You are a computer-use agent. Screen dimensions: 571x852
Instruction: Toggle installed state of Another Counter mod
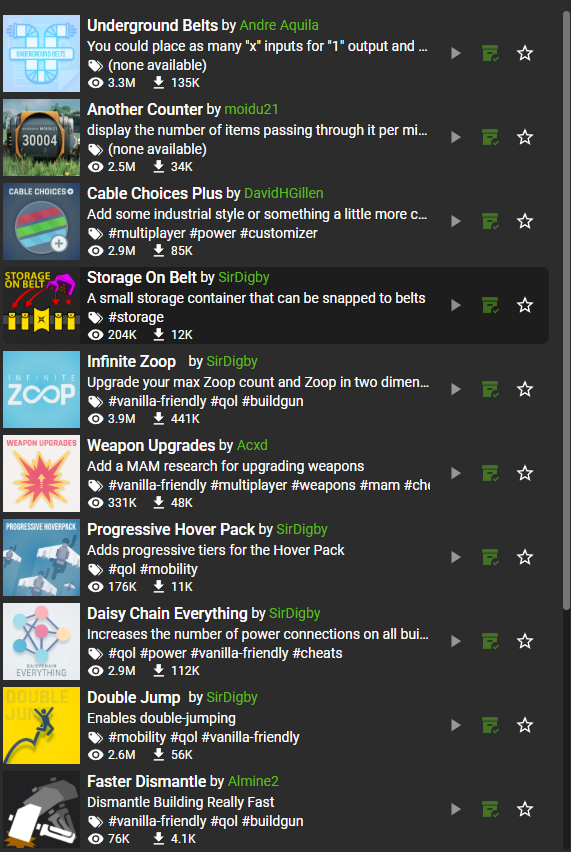[x=491, y=137]
